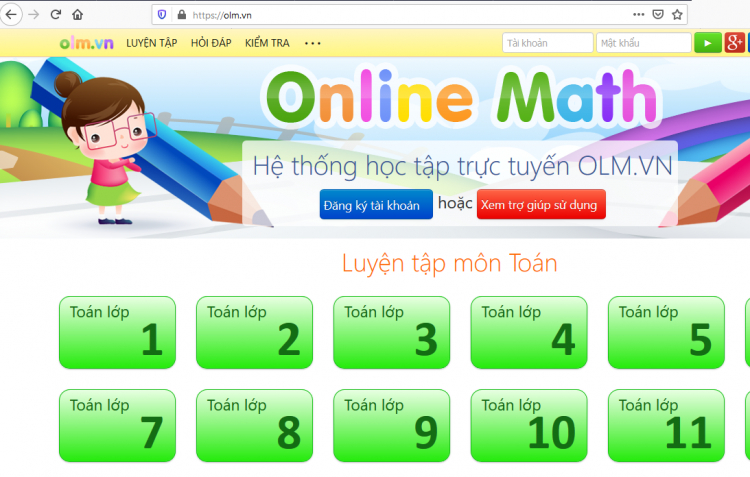
Task: Click the site security padlock icon
Action: pos(182,15)
